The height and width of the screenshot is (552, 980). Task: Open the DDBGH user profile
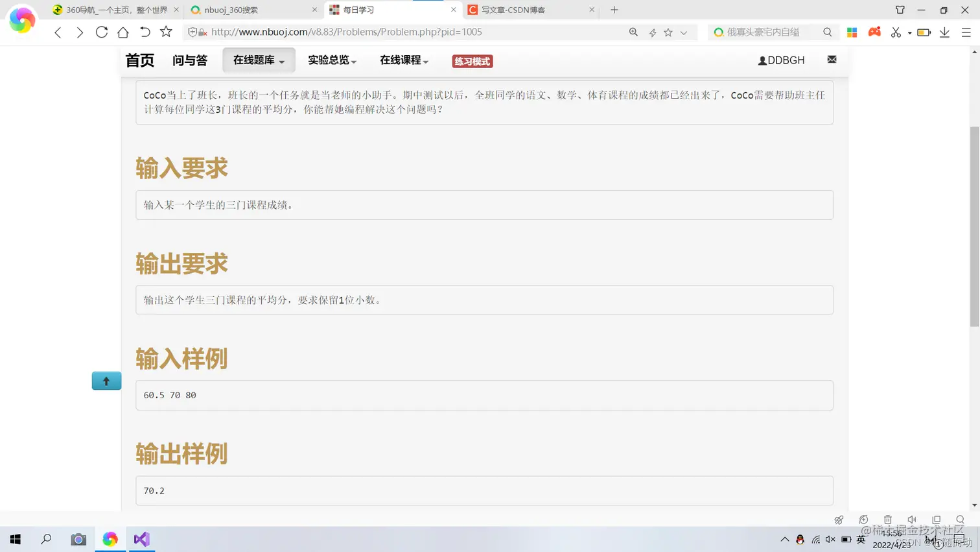point(781,60)
